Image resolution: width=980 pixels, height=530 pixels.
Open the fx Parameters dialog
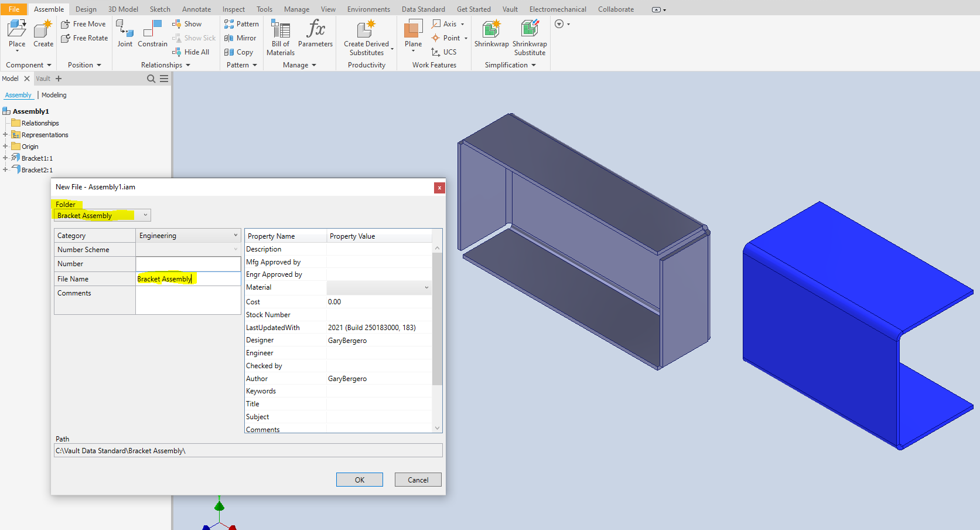pyautogui.click(x=315, y=34)
